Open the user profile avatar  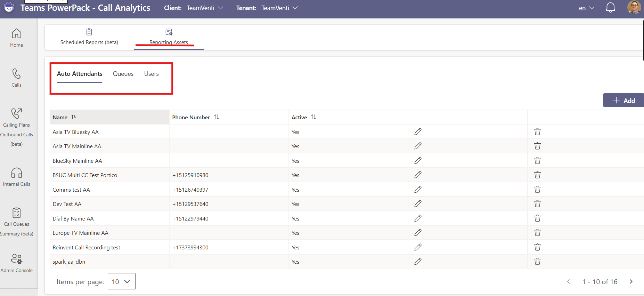point(634,7)
